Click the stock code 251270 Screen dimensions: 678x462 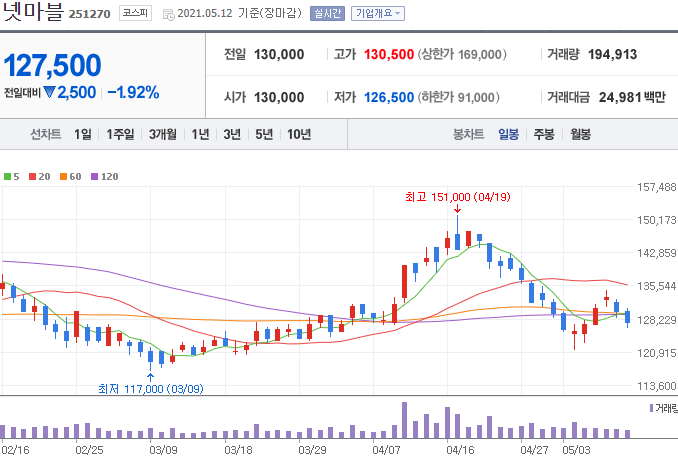point(90,14)
